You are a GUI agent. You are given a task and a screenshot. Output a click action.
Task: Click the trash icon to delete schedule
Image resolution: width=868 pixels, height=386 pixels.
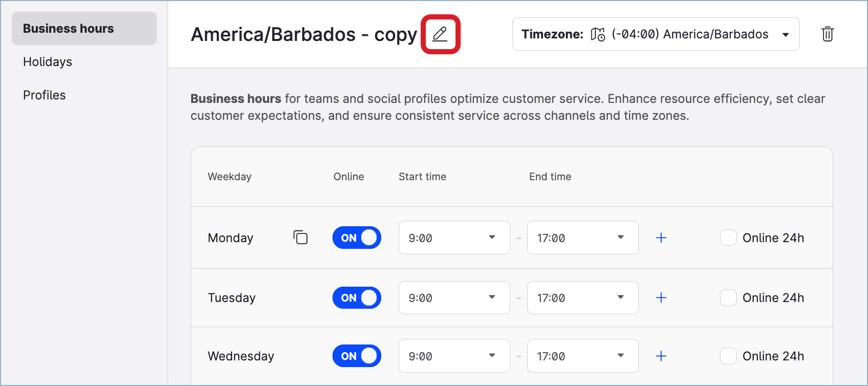pyautogui.click(x=828, y=34)
